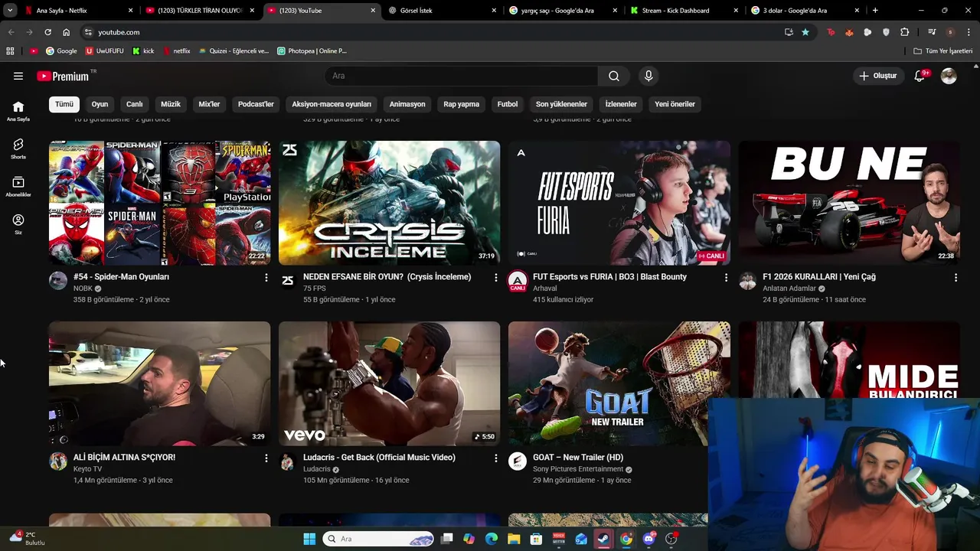Viewport: 980px width, 551px height.
Task: Click the Chrome address bar URL
Action: pyautogui.click(x=119, y=32)
